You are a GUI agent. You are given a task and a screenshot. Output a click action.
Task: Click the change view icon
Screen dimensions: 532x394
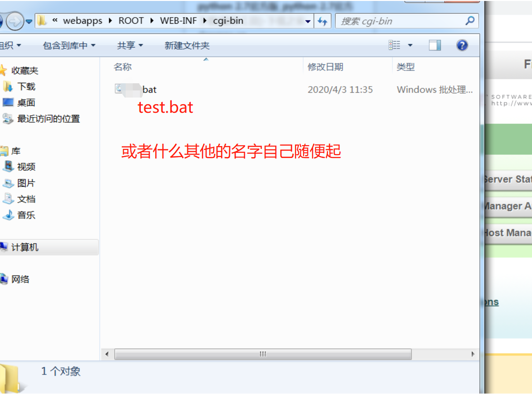pos(394,45)
